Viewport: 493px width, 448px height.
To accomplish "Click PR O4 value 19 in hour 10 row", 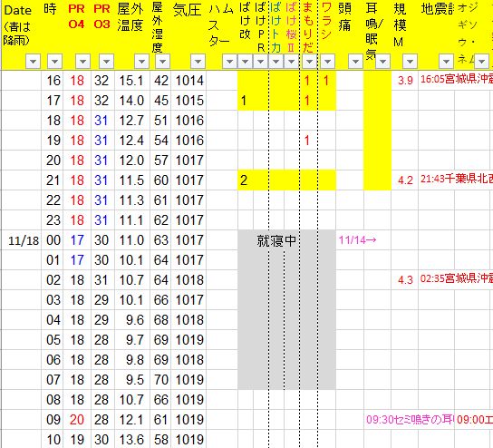I will coord(77,440).
